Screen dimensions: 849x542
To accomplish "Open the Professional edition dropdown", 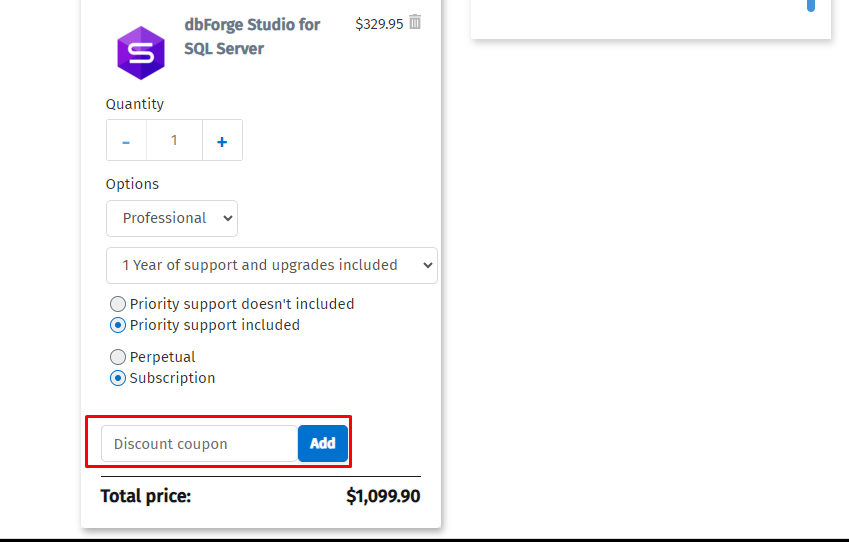I will point(172,218).
